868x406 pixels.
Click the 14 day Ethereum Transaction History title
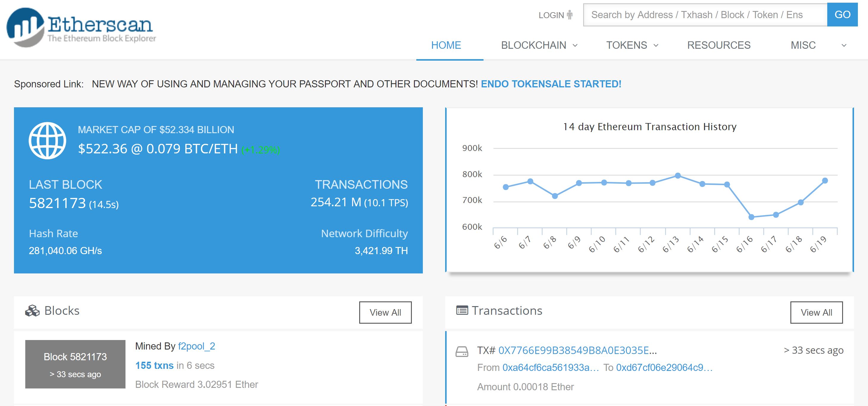pyautogui.click(x=650, y=127)
